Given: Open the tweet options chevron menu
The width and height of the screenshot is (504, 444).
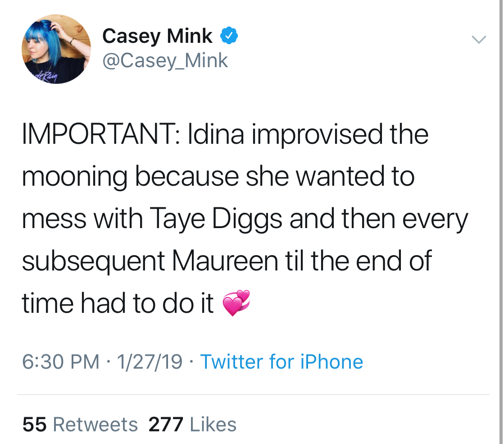Looking at the screenshot, I should pyautogui.click(x=479, y=40).
